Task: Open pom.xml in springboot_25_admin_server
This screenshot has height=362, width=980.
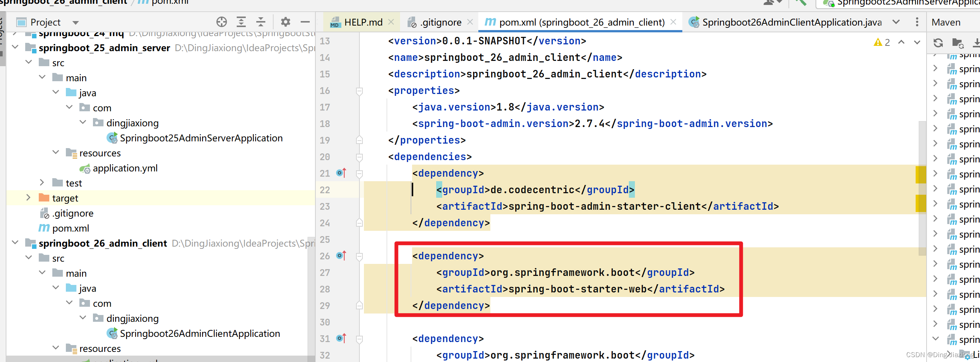Action: point(64,228)
